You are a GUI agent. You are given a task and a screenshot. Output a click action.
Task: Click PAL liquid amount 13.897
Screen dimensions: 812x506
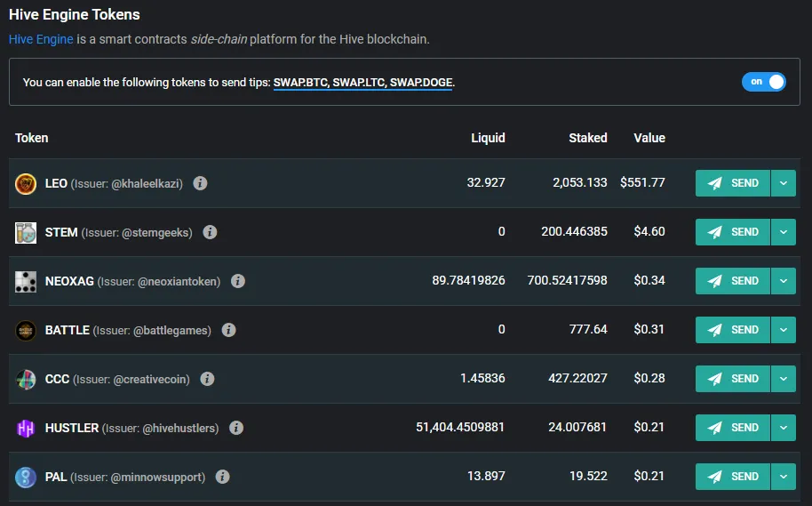tap(486, 476)
